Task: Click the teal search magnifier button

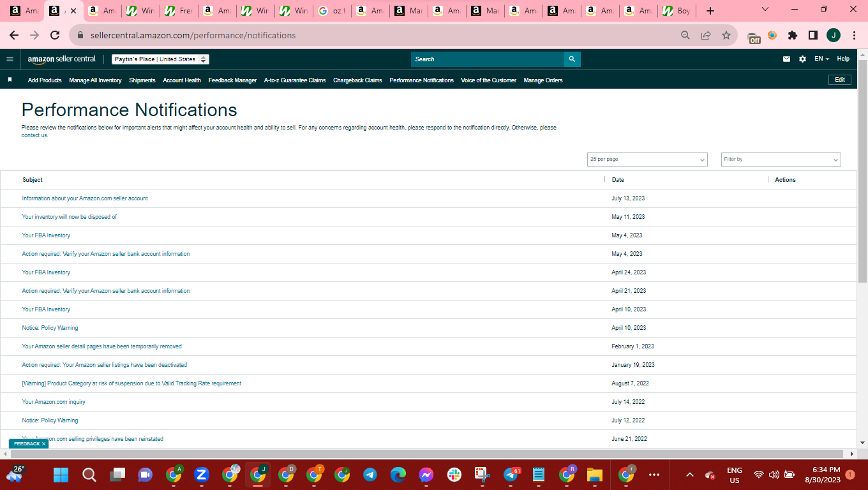Action: (572, 59)
